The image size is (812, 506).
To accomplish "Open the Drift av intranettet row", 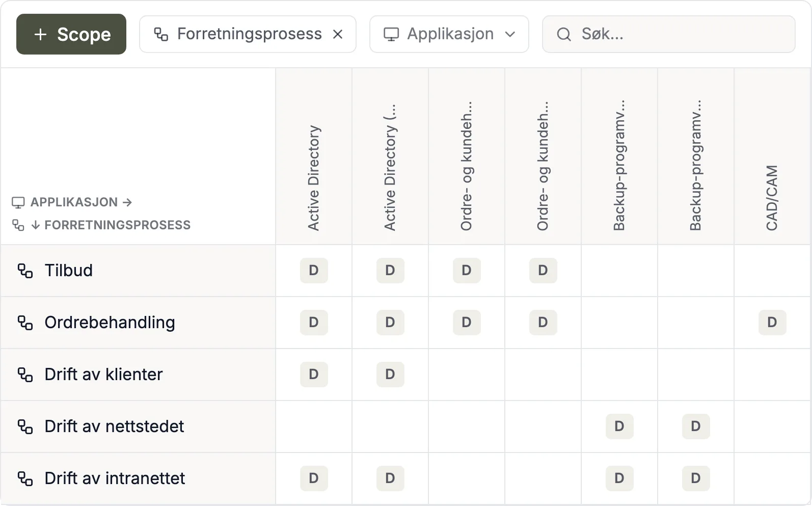I will coord(138,478).
